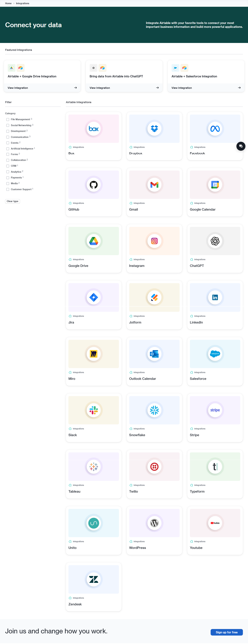
Task: Open the Slack logo icon
Action: pyautogui.click(x=94, y=410)
